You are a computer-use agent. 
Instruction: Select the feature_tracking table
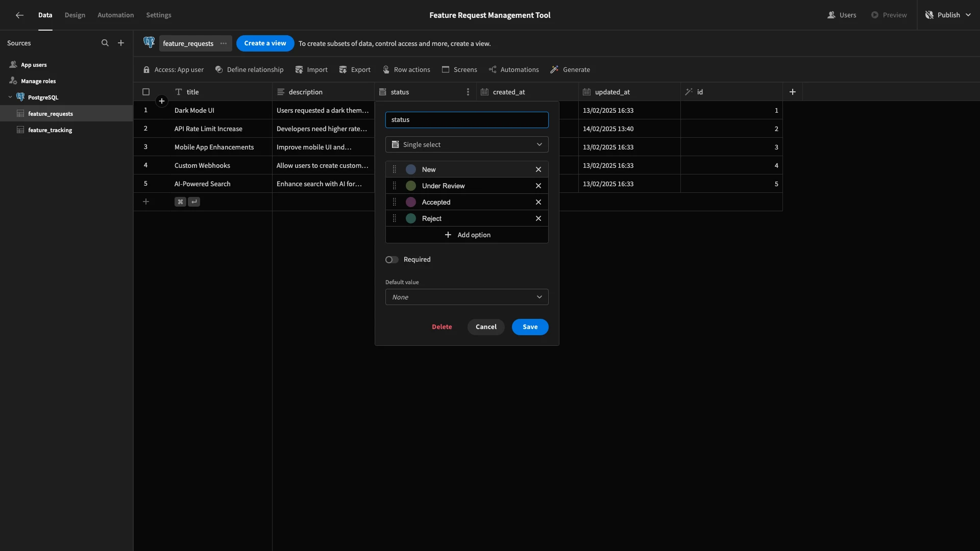tap(50, 130)
